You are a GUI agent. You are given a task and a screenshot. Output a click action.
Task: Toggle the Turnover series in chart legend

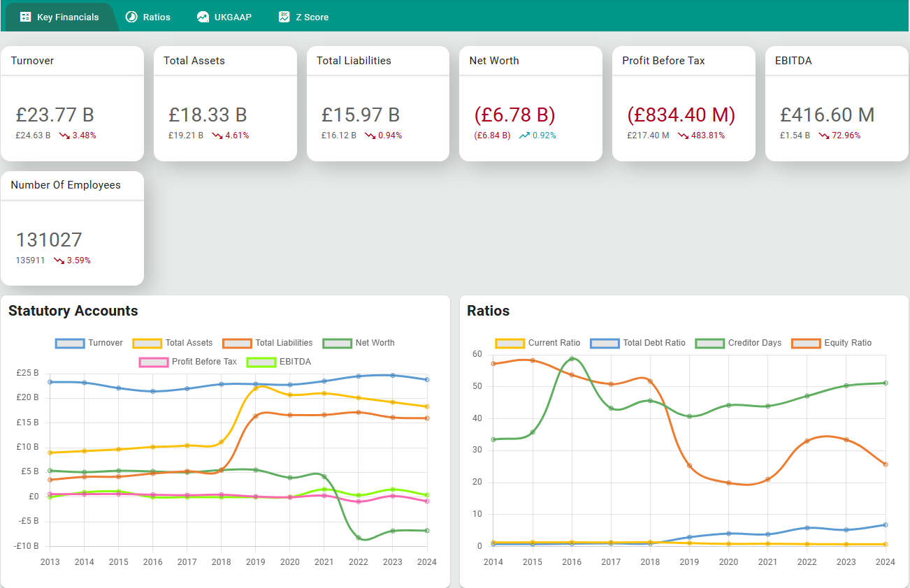point(89,343)
